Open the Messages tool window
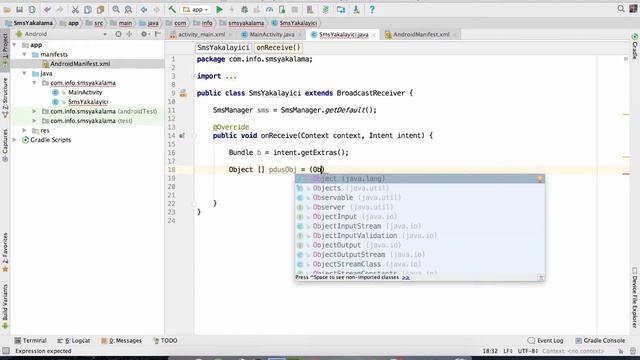 tap(121, 340)
